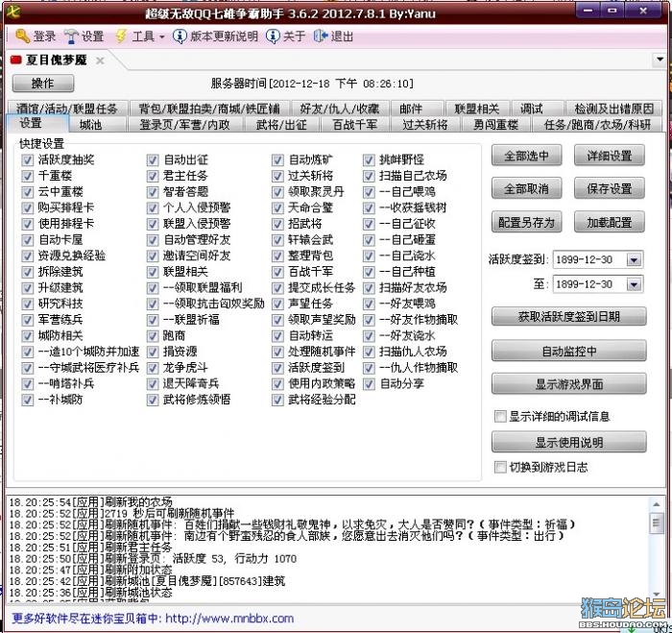
Task: Open 登录页/军营/内政 tab
Action: coord(184,125)
